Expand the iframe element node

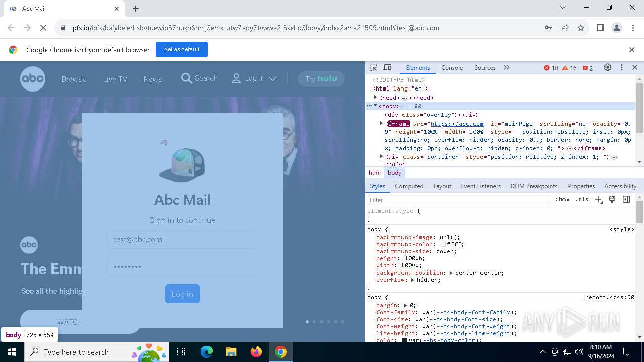(x=381, y=123)
